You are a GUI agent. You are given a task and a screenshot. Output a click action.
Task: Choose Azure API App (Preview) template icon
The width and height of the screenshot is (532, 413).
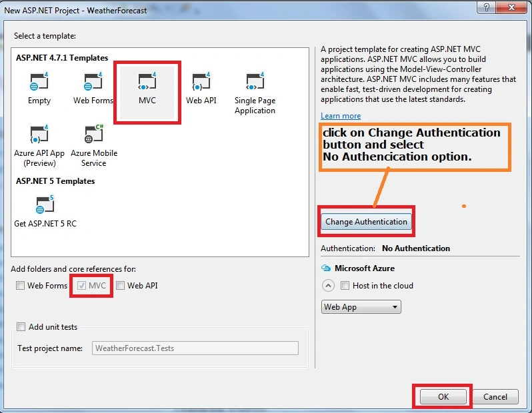[x=39, y=134]
